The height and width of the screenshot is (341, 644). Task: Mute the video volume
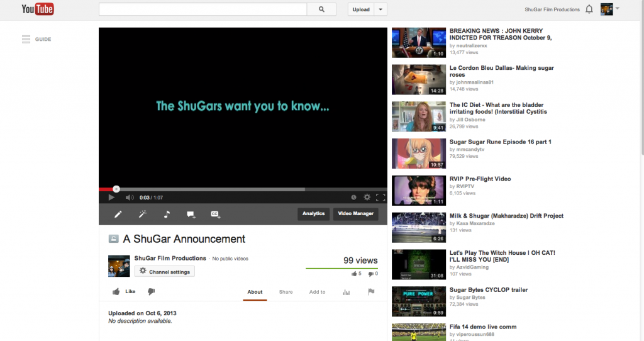point(130,198)
